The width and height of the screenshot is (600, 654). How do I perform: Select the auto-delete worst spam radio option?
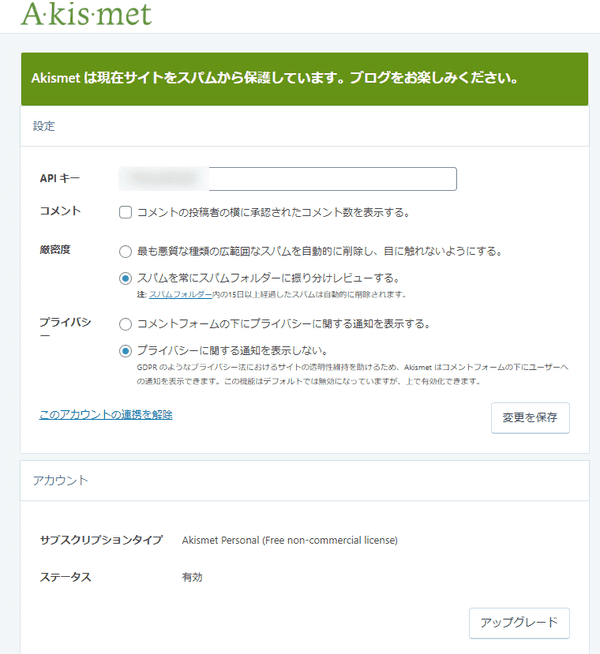point(126,251)
